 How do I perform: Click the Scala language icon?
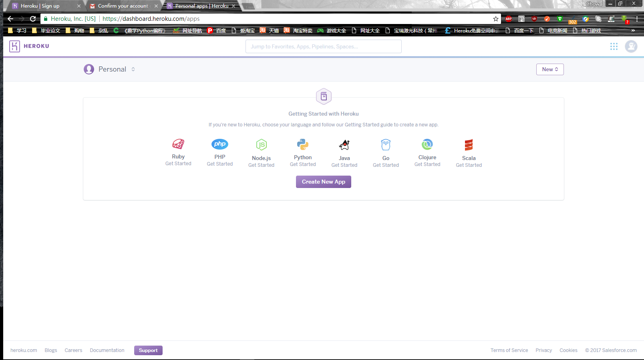click(x=469, y=144)
